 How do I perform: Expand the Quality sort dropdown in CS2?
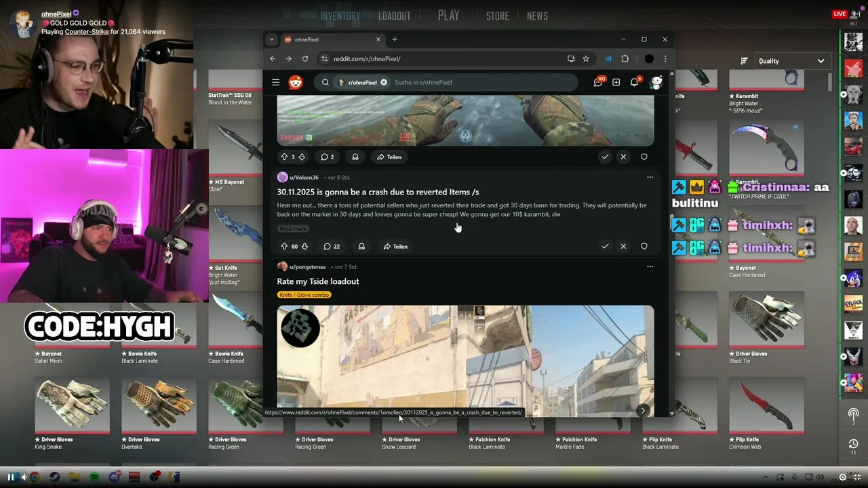pos(791,61)
